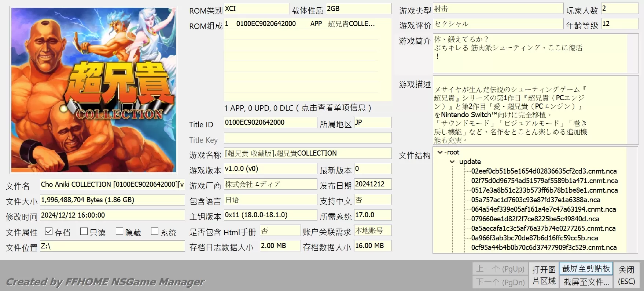Click the 游戏名称 game name field
Viewport: 644px width, 291px height.
point(307,153)
